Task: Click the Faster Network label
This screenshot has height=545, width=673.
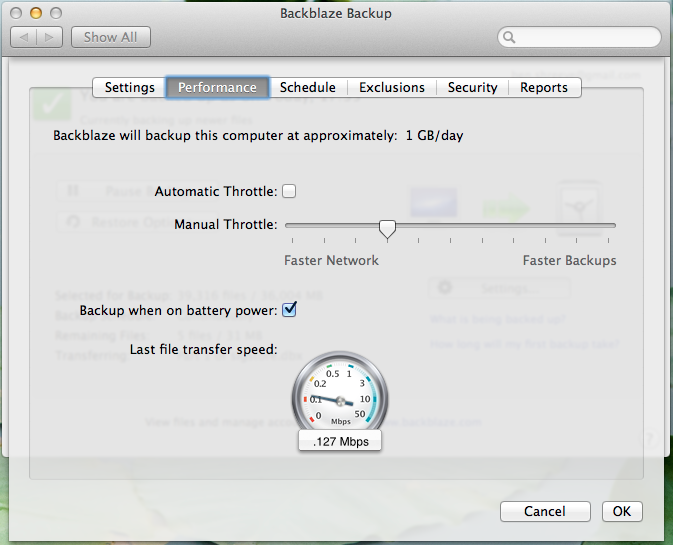Action: pos(331,260)
